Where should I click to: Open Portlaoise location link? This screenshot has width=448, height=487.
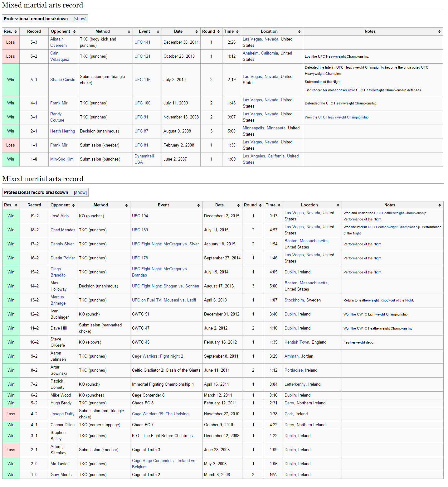click(x=294, y=370)
